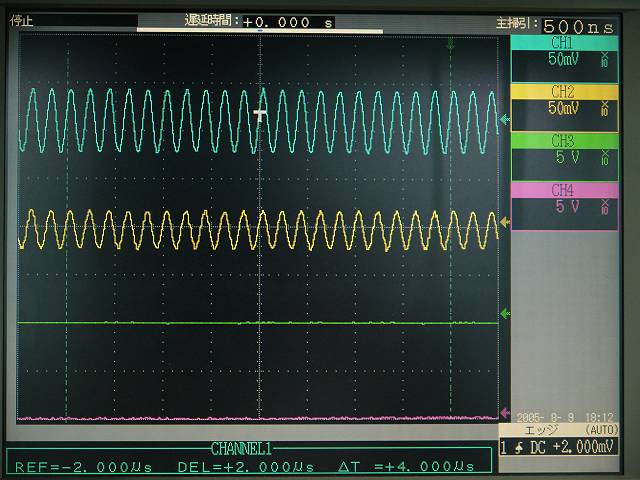
Task: Click the CH1 cyan ground level arrow
Action: tap(505, 120)
